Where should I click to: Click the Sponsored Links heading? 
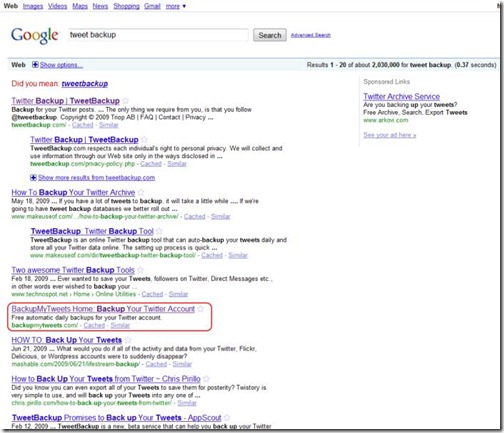pyautogui.click(x=387, y=82)
